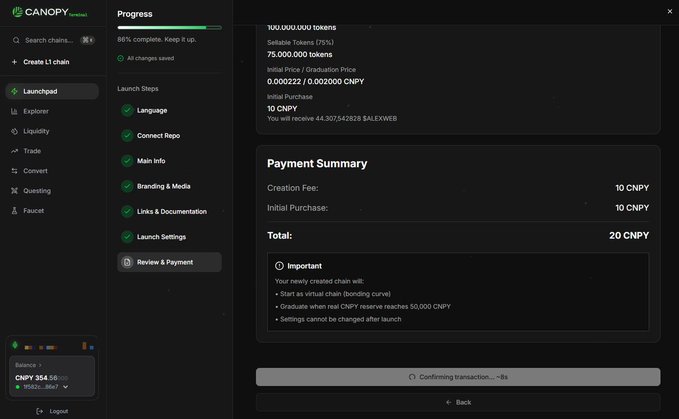Screen dimensions: 679x419
Task: Click the Branding & Media step checkmark icon
Action: pos(127,186)
